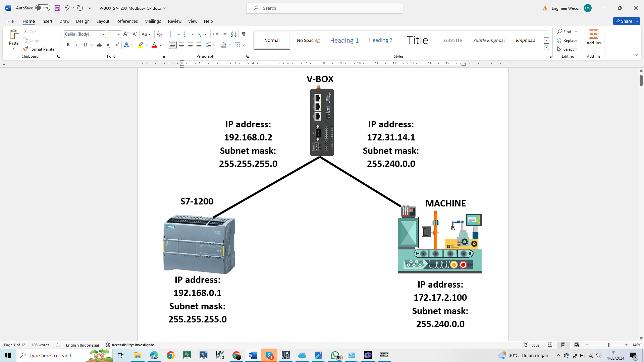Open File Explorer from taskbar
The image size is (644, 362).
click(138, 355)
